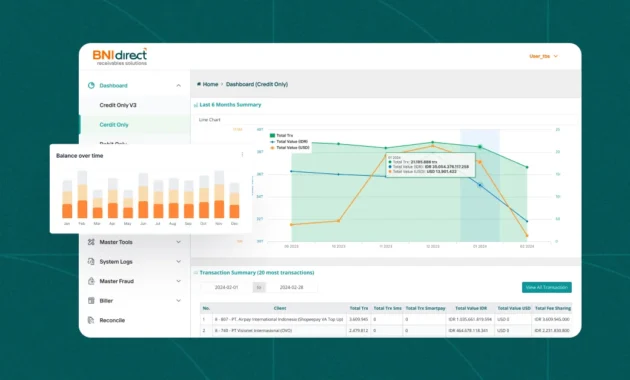The width and height of the screenshot is (630, 380).
Task: Click the 2.479.812 Total Trx cell
Action: click(x=359, y=331)
